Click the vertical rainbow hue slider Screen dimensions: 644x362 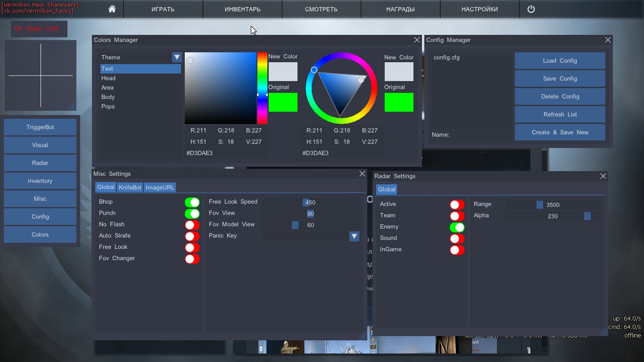(x=262, y=88)
